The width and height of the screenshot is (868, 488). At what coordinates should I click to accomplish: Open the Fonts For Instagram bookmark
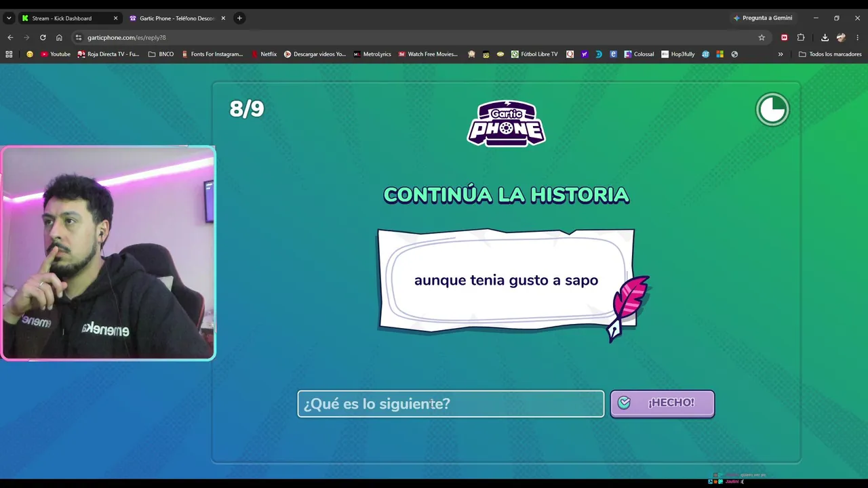212,54
